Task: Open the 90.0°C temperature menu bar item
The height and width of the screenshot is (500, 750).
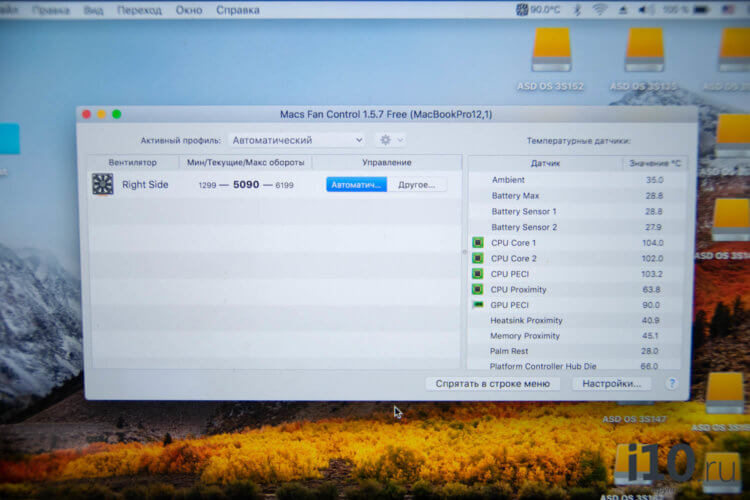Action: pos(538,10)
